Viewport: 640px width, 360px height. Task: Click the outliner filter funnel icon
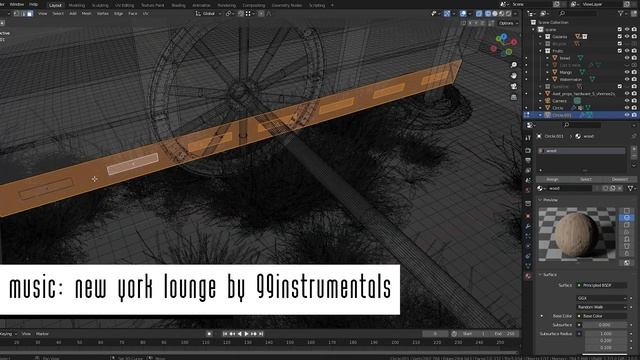[620, 13]
